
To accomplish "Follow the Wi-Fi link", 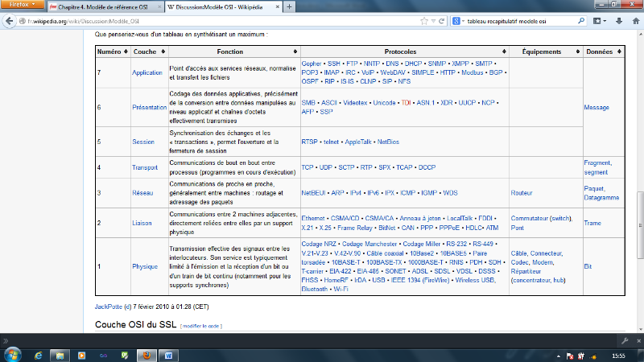I will [341, 290].
